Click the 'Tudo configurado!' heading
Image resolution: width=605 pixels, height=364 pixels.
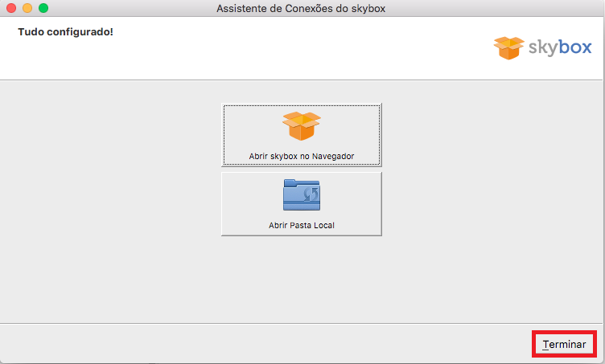pyautogui.click(x=65, y=33)
